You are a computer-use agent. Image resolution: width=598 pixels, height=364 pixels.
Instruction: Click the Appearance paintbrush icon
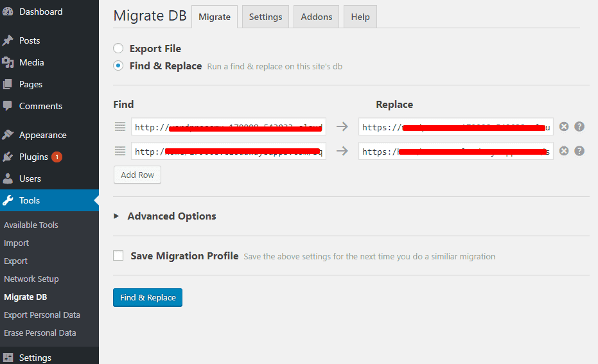pos(7,135)
